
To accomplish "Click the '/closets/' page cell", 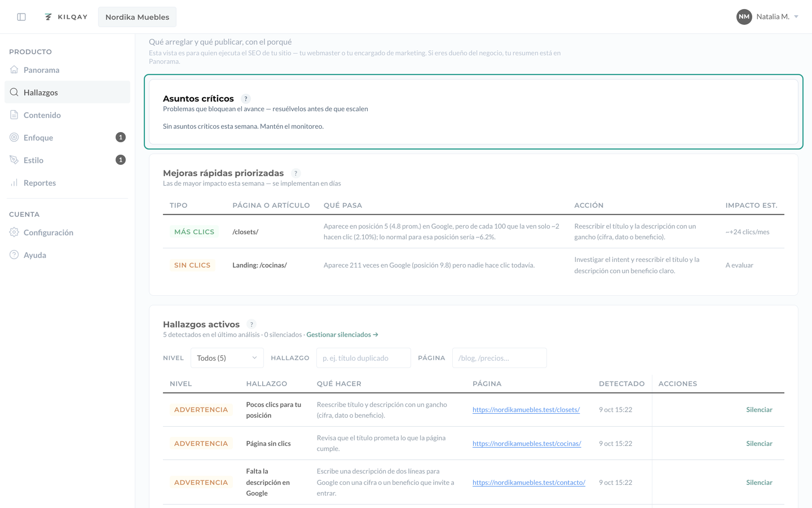I will pos(245,232).
